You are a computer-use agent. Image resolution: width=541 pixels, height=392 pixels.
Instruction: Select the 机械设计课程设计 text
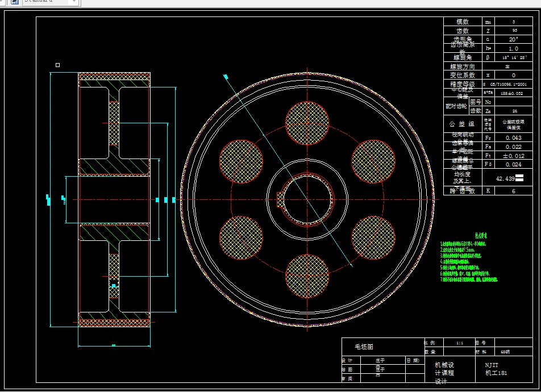[444, 373]
